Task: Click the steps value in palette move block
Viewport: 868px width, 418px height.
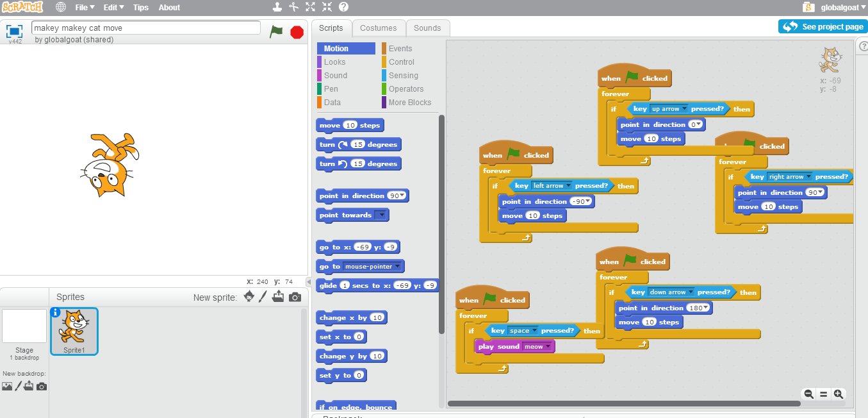Action: [350, 126]
